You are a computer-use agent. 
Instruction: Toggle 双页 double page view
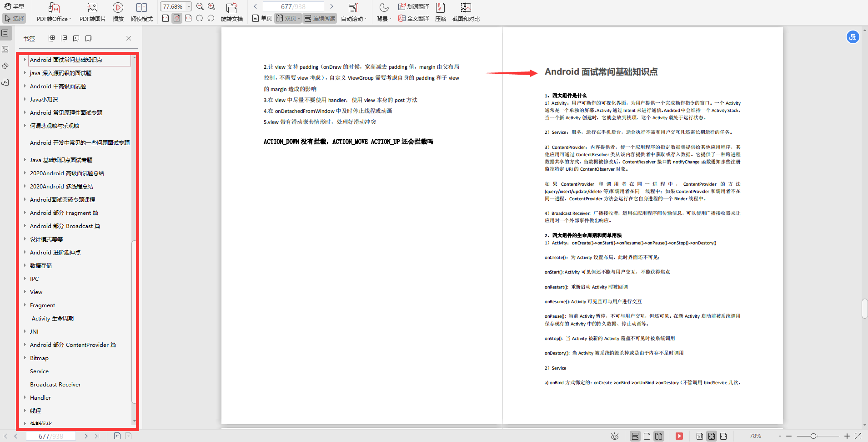coord(288,18)
